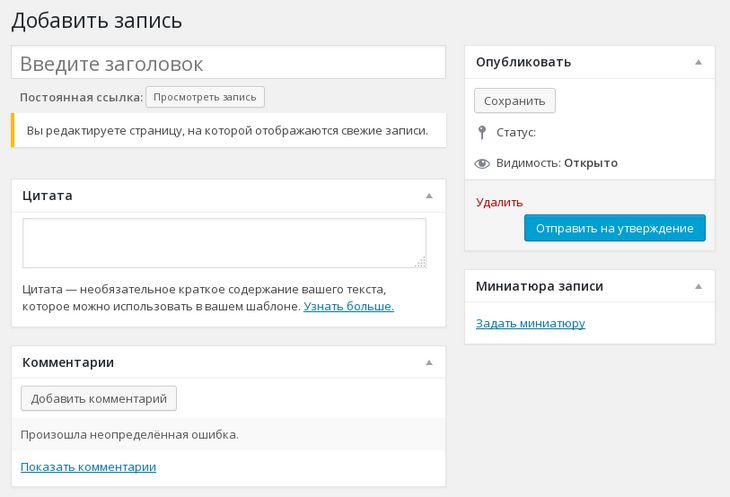Collapse the 'Комментарии' panel arrow
This screenshot has height=497, width=730.
click(x=429, y=363)
